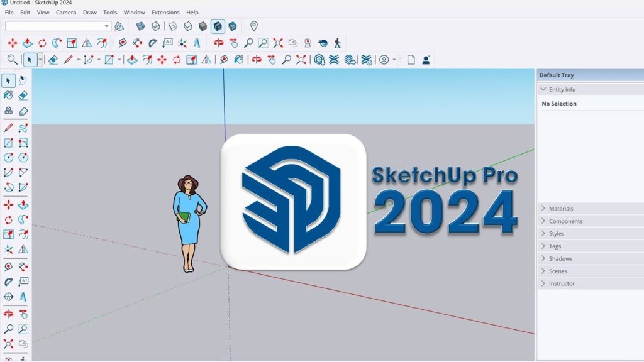Click the Search magnifier icon

(x=13, y=60)
